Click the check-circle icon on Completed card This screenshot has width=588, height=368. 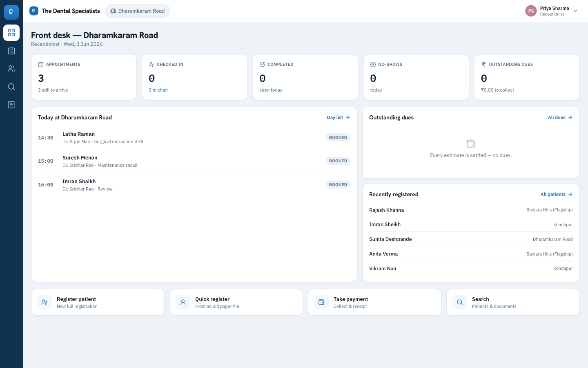click(x=263, y=64)
